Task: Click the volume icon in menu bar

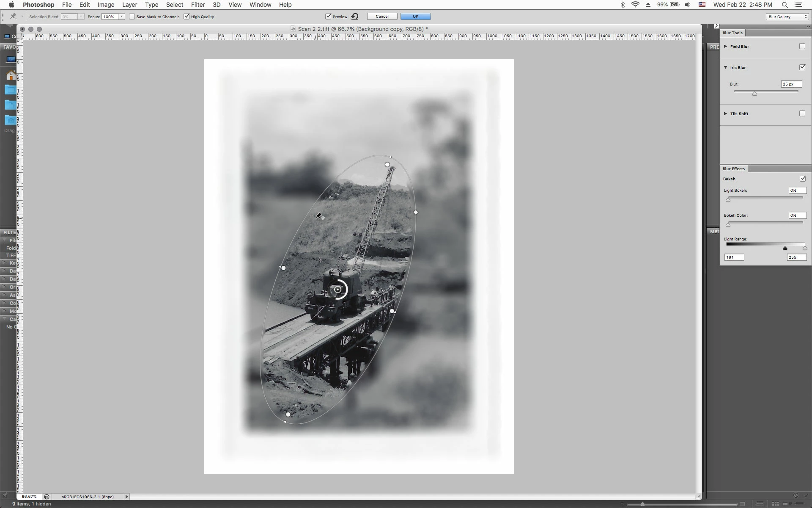Action: (688, 5)
